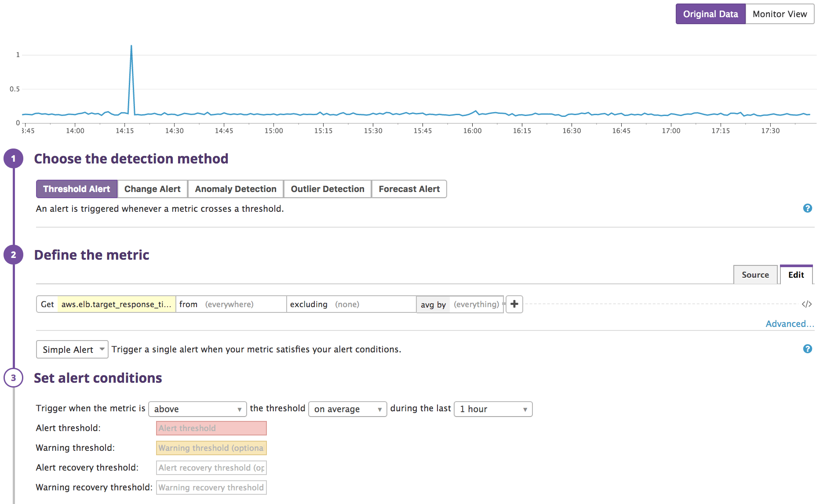
Task: Open the Simple Alert dropdown
Action: coord(72,349)
